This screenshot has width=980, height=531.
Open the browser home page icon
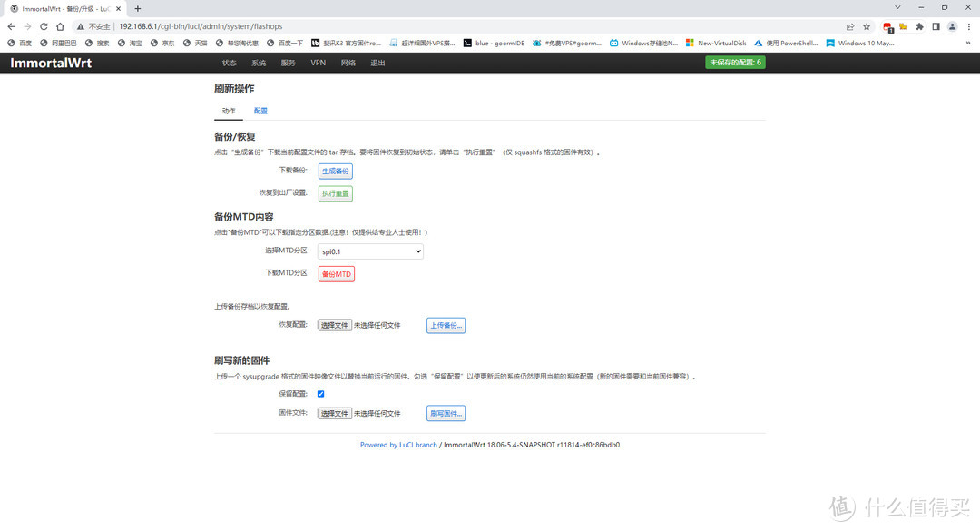60,26
